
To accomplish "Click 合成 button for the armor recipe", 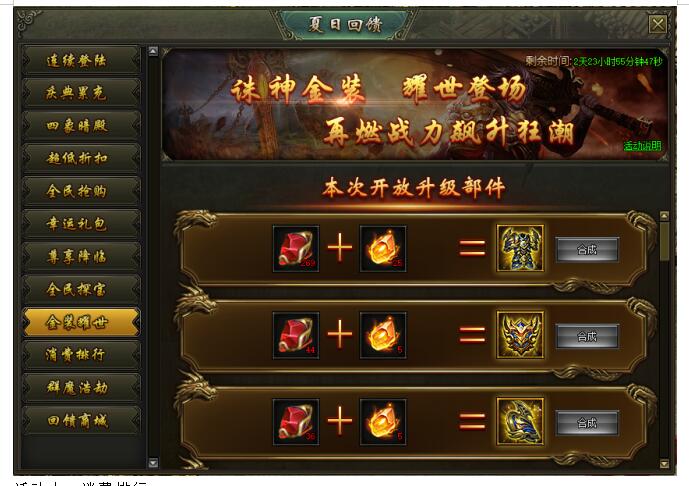I will coord(587,250).
